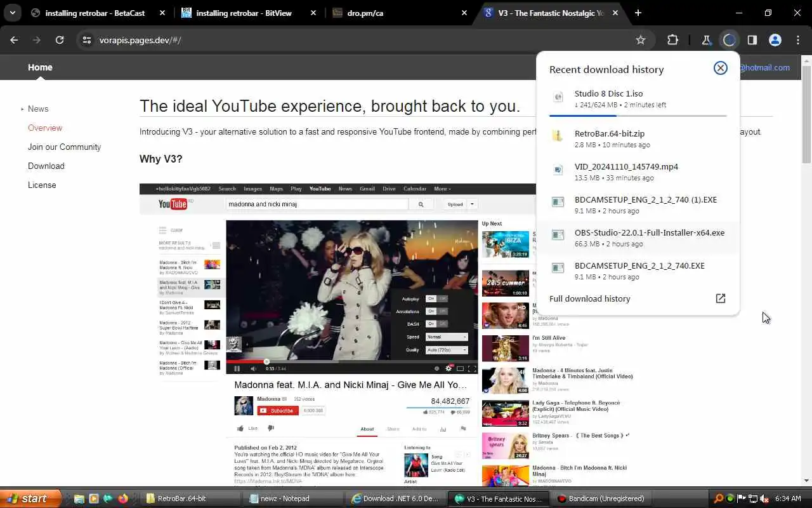Viewport: 812px width, 508px height.
Task: Go back to the previous page
Action: tap(14, 40)
